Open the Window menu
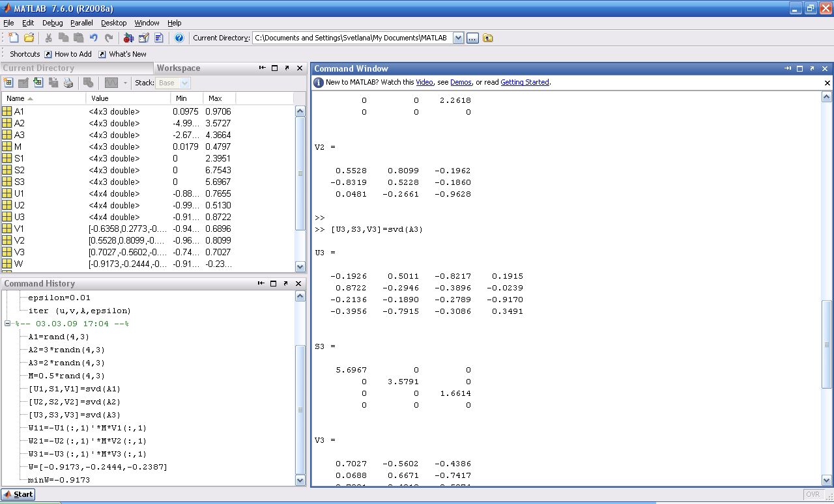 (147, 23)
